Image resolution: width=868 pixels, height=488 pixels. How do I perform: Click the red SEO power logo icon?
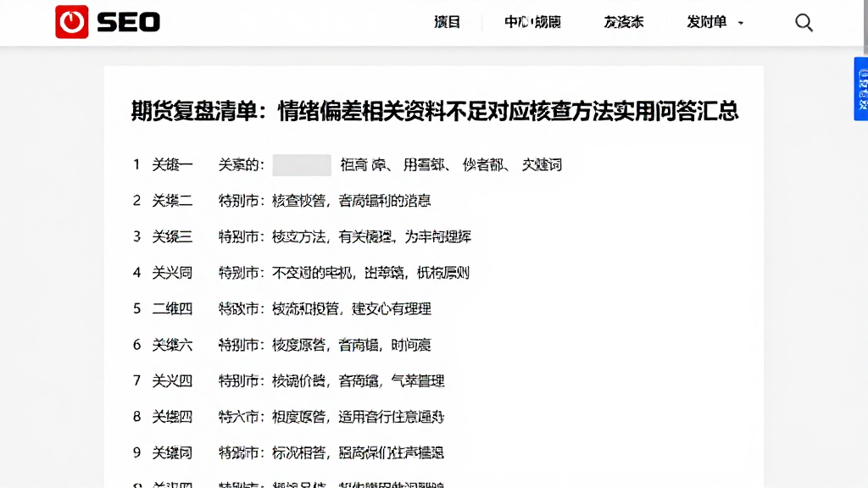pos(72,21)
